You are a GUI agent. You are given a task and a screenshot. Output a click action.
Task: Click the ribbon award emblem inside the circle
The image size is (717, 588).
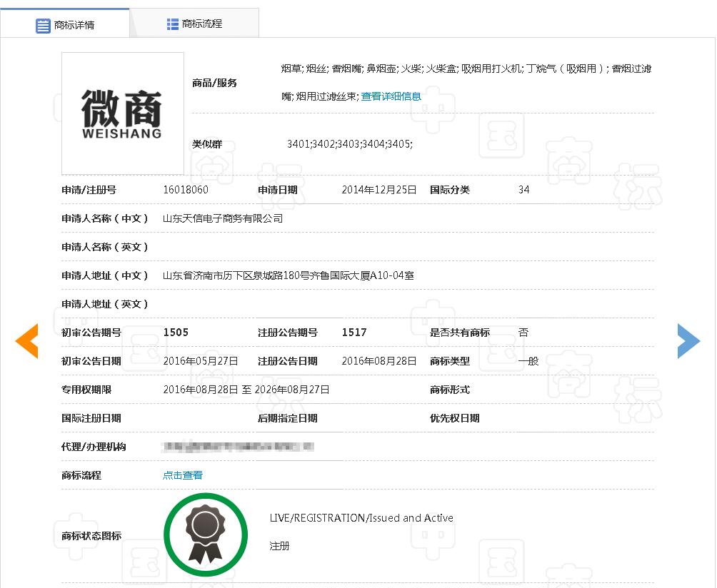(x=206, y=534)
